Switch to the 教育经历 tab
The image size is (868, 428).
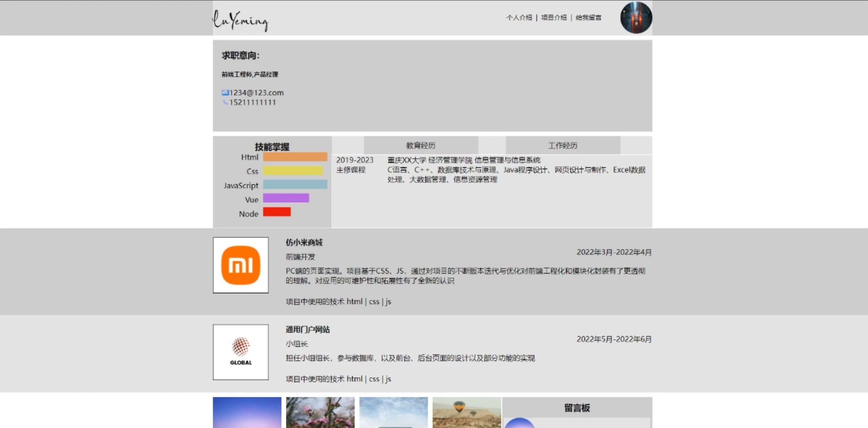pos(421,145)
